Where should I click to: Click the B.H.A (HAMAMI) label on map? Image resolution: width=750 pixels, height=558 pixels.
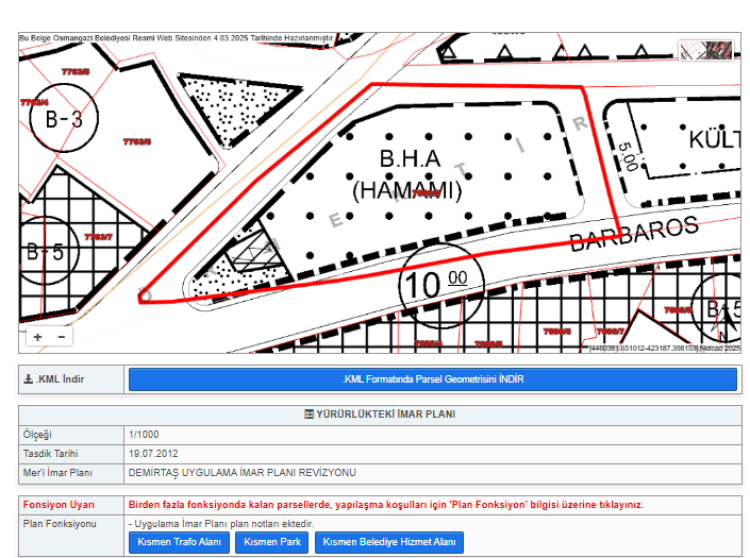(x=410, y=174)
